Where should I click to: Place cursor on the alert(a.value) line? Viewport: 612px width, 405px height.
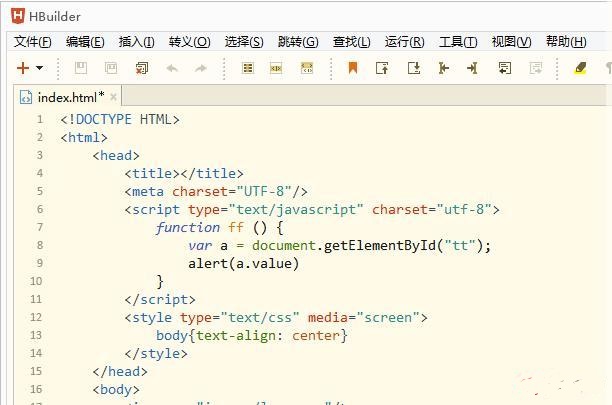(x=243, y=264)
